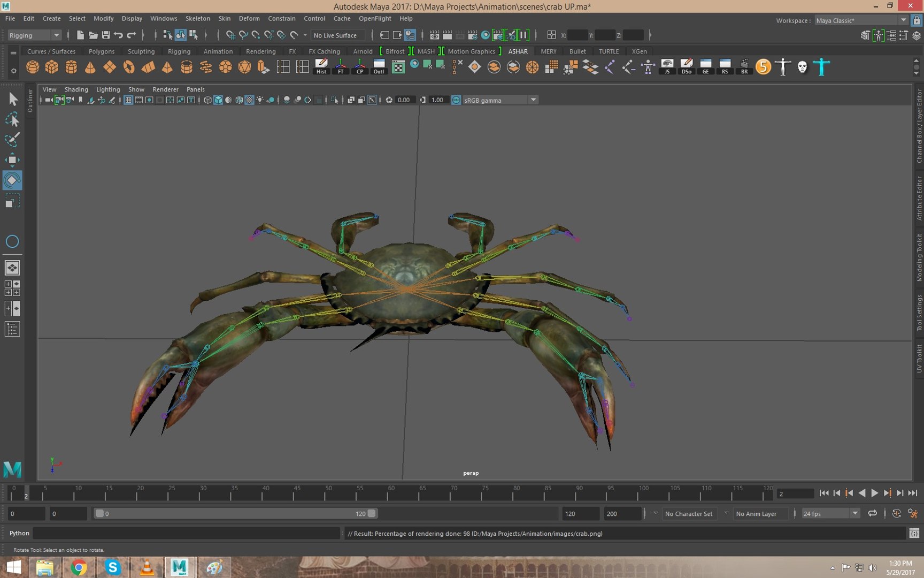Toggle playback loop mode
Screen dimensions: 924x578
872,514
